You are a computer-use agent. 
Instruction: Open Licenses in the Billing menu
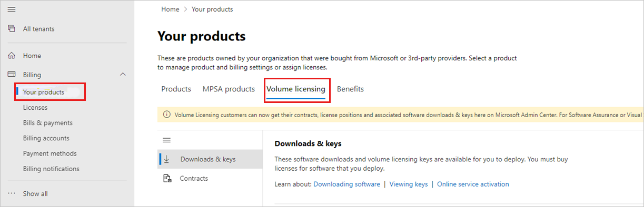[x=35, y=107]
